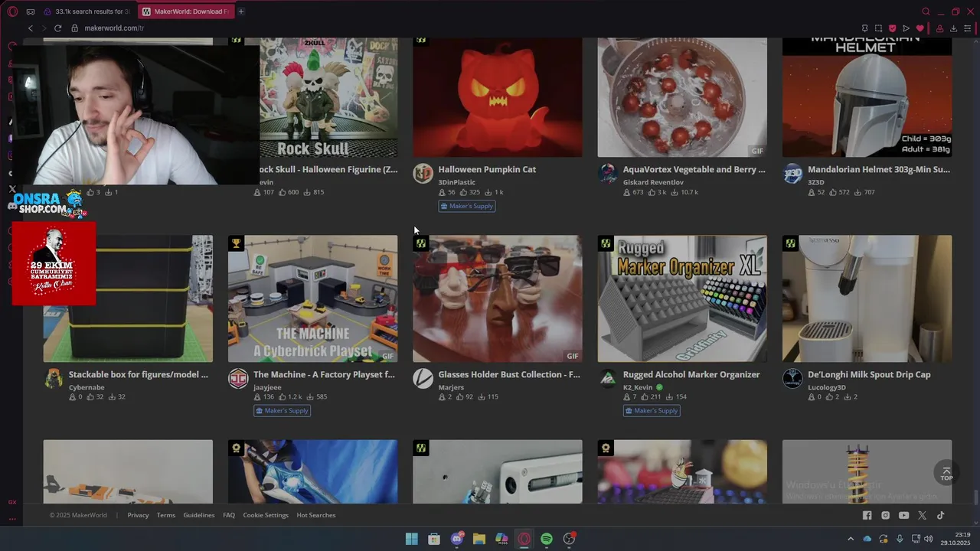Open the TikTok icon in the footer
Viewport: 980px width, 551px height.
point(940,516)
